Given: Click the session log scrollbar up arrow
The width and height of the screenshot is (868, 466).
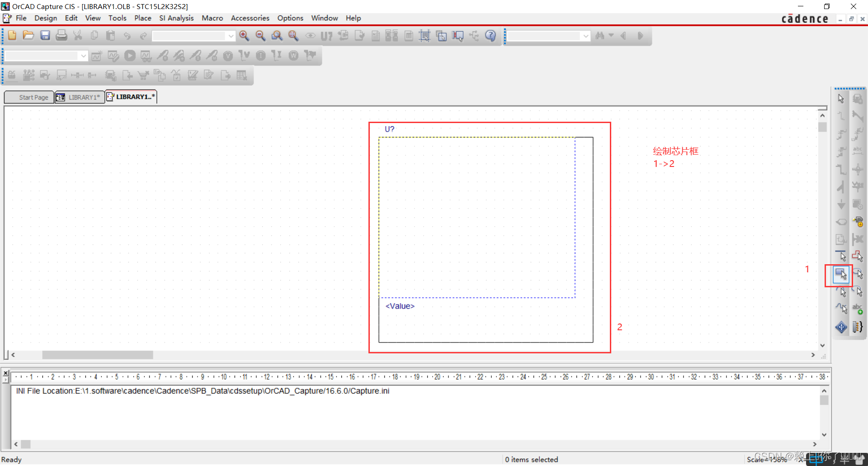Looking at the screenshot, I should (x=824, y=391).
